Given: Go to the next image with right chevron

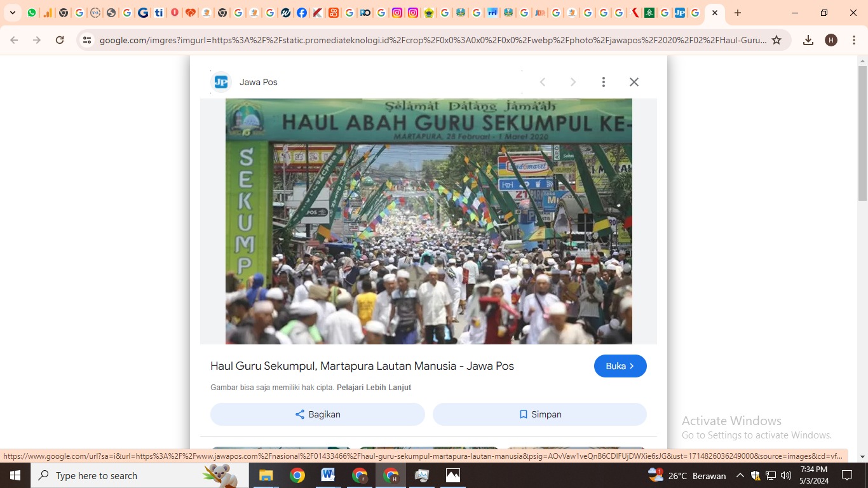Looking at the screenshot, I should (573, 82).
